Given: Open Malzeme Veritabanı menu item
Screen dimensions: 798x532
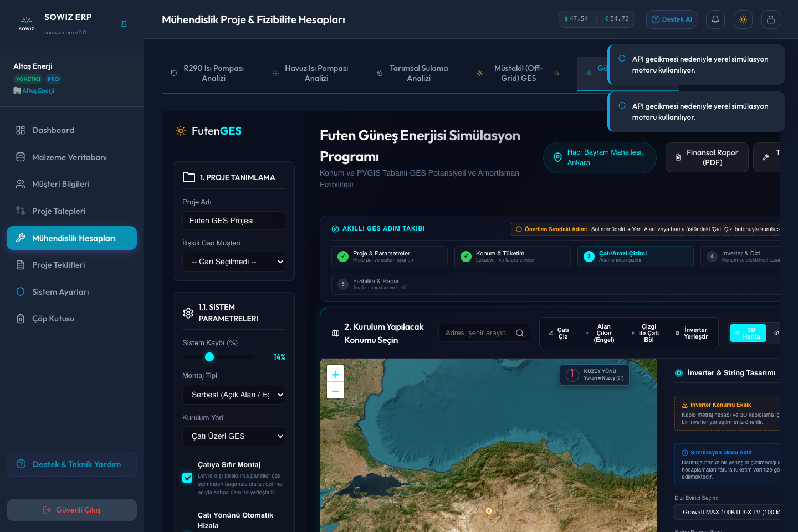Looking at the screenshot, I should click(71, 157).
